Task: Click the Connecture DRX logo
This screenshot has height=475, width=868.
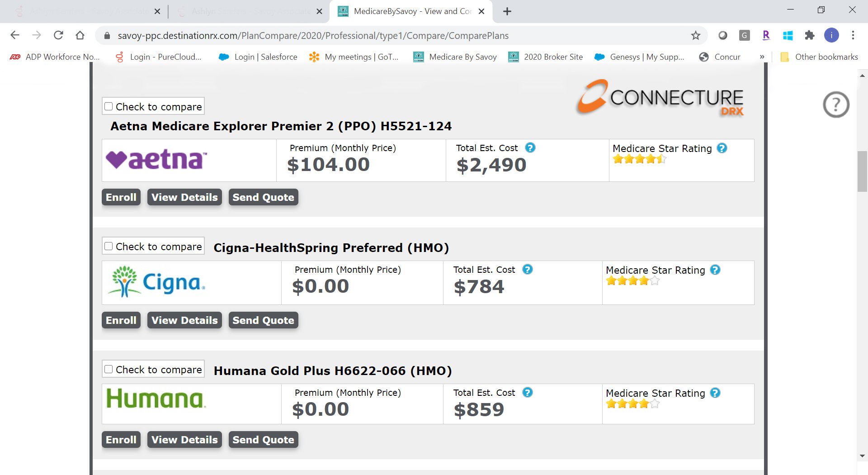Action: 660,97
